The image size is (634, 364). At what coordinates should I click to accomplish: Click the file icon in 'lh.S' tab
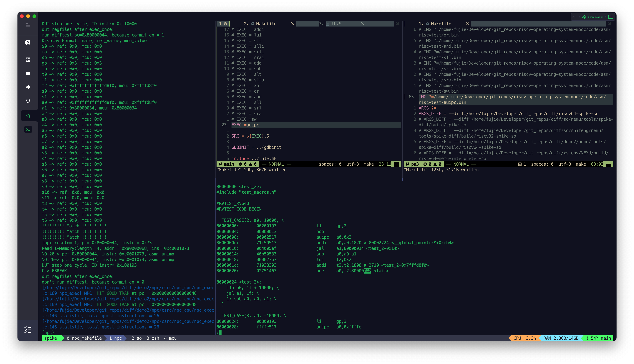tap(328, 24)
